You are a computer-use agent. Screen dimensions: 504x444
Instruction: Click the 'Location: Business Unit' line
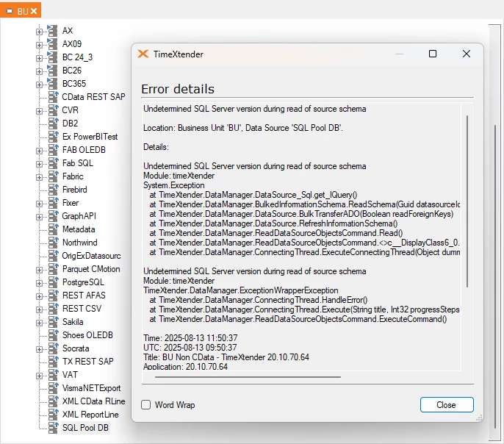pos(243,128)
